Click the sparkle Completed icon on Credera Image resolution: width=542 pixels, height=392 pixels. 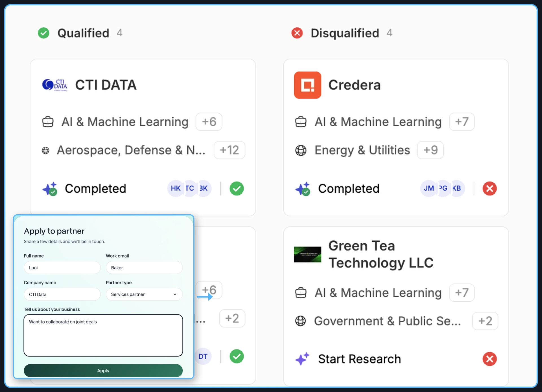pos(303,189)
